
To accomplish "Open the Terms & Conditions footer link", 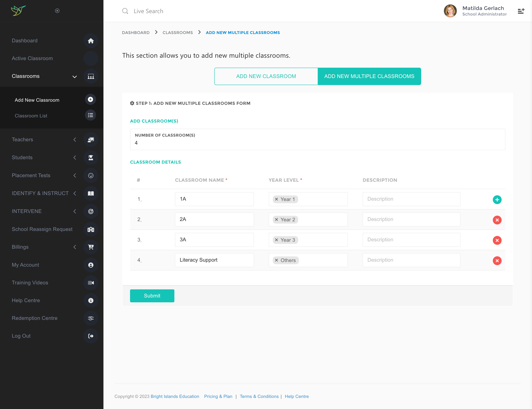I will (259, 396).
